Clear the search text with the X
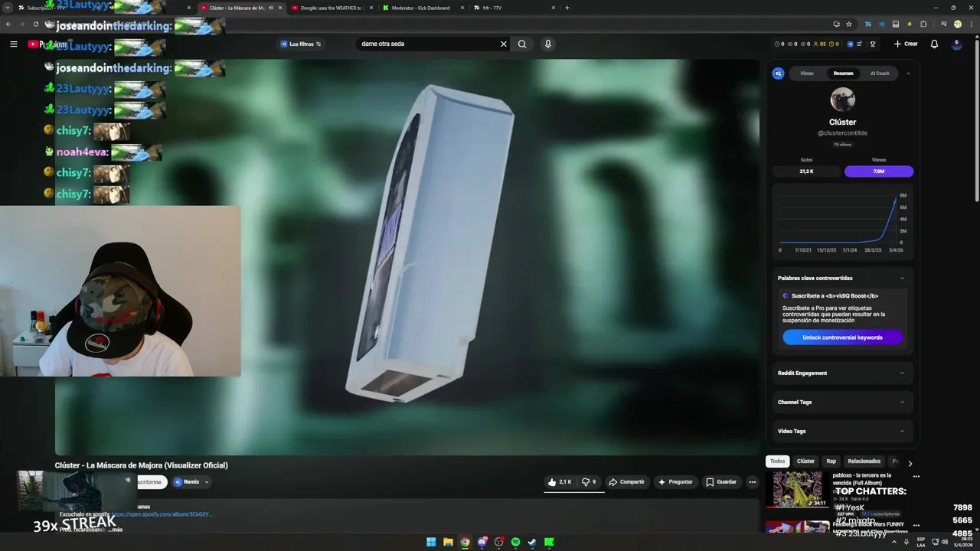 click(x=504, y=44)
